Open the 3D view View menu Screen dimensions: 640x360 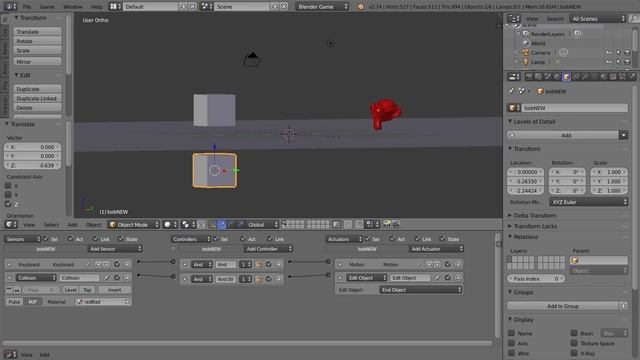point(29,225)
